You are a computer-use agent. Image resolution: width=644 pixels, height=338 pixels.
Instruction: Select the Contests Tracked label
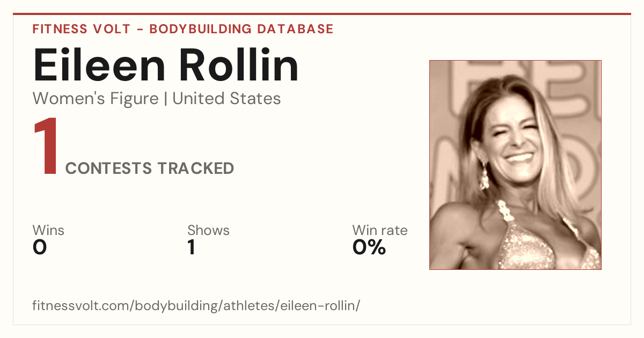(150, 168)
